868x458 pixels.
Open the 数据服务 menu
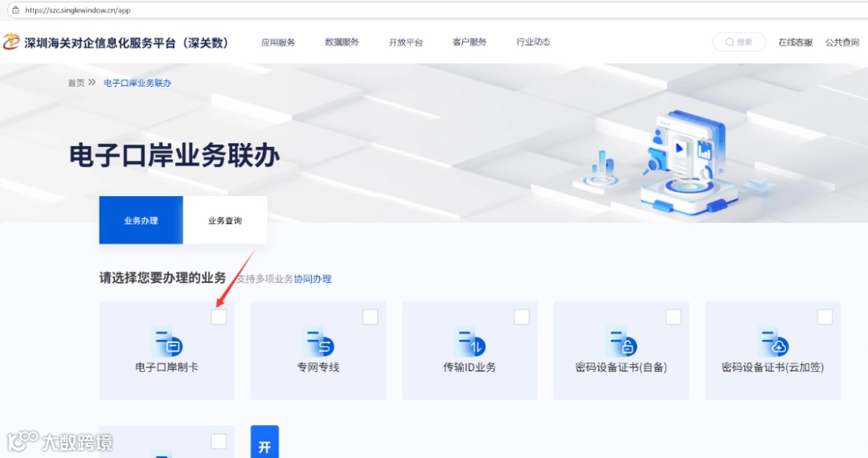point(342,42)
